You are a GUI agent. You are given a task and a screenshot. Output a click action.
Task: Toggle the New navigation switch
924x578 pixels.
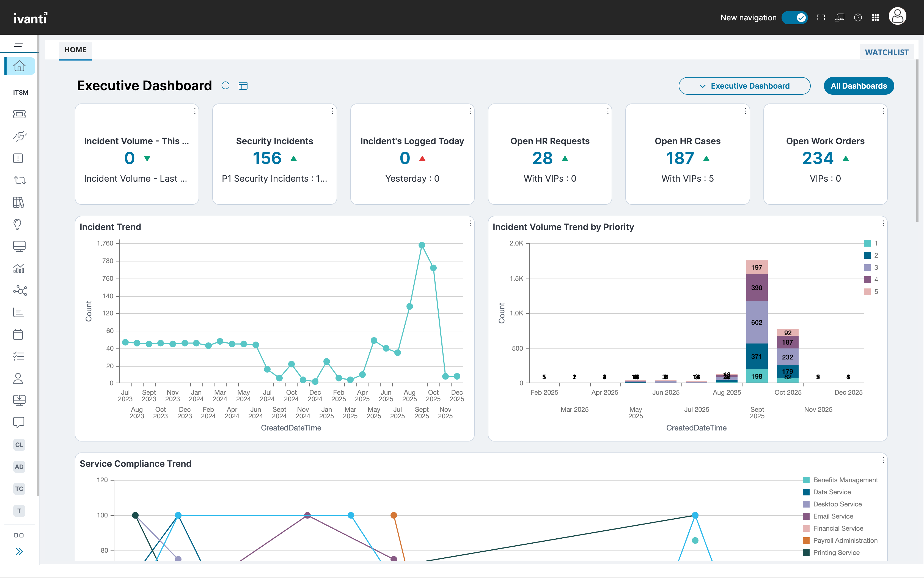pos(794,18)
